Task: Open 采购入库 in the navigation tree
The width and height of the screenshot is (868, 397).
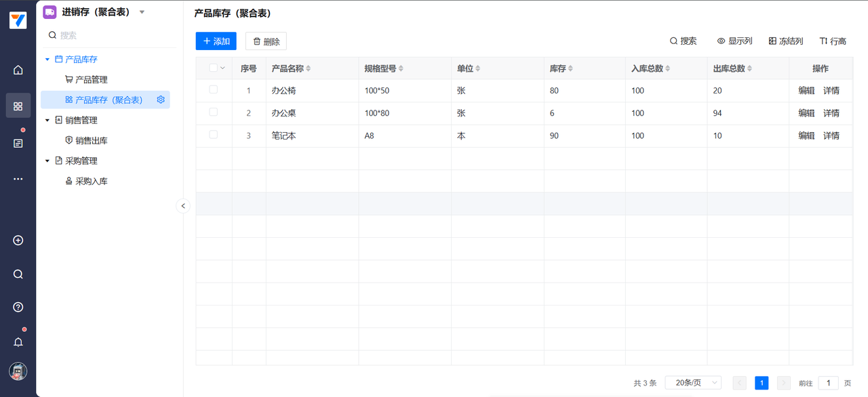Action: click(x=91, y=182)
